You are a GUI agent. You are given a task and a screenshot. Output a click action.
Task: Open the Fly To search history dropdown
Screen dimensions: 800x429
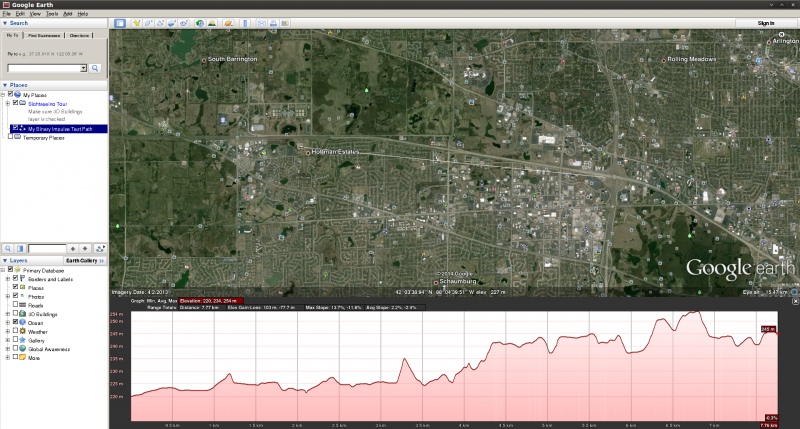click(x=83, y=68)
